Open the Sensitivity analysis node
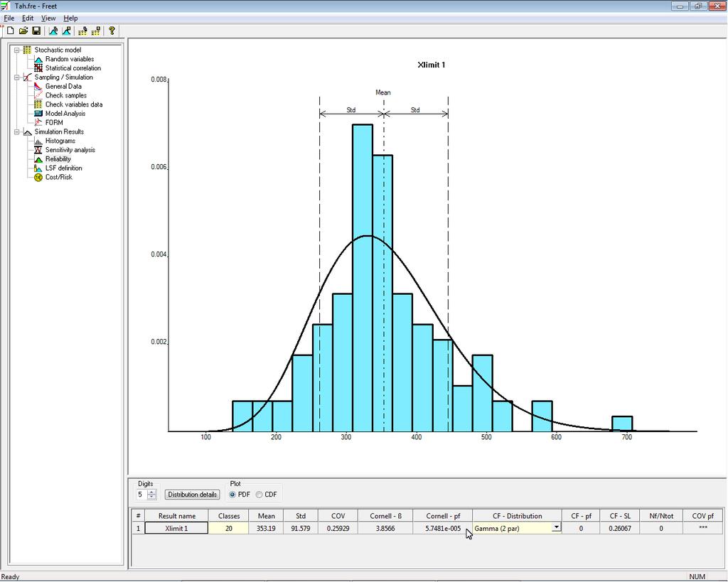Screen dimensions: 728x582 pyautogui.click(x=70, y=149)
